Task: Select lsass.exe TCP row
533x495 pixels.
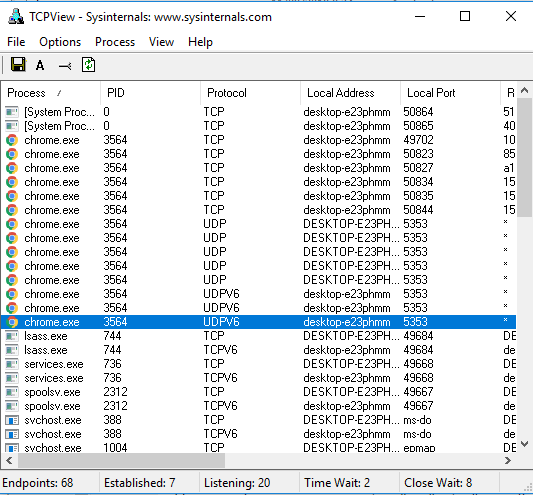Action: (258, 336)
